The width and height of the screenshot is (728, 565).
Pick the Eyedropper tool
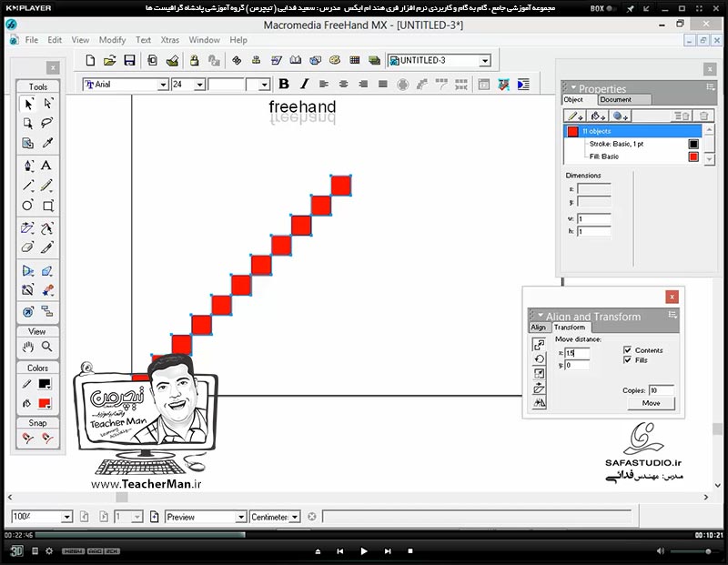coord(47,143)
